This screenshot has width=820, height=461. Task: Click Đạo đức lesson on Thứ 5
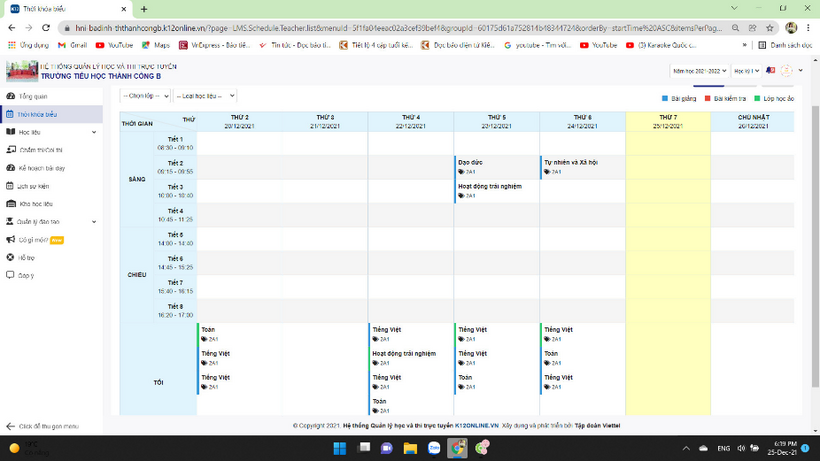click(x=468, y=160)
